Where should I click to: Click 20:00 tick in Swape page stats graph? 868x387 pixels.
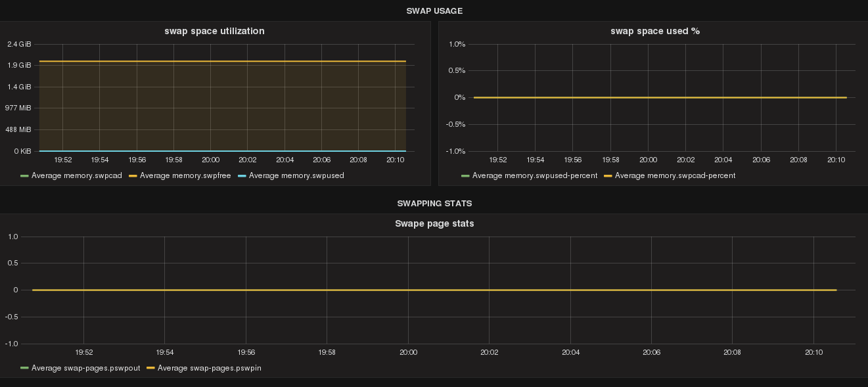pyautogui.click(x=409, y=352)
